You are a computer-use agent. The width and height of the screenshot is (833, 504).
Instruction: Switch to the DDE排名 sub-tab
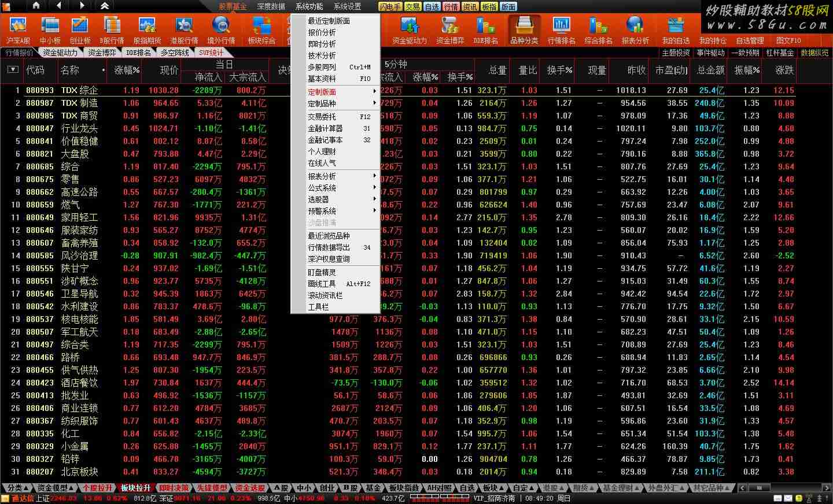138,53
